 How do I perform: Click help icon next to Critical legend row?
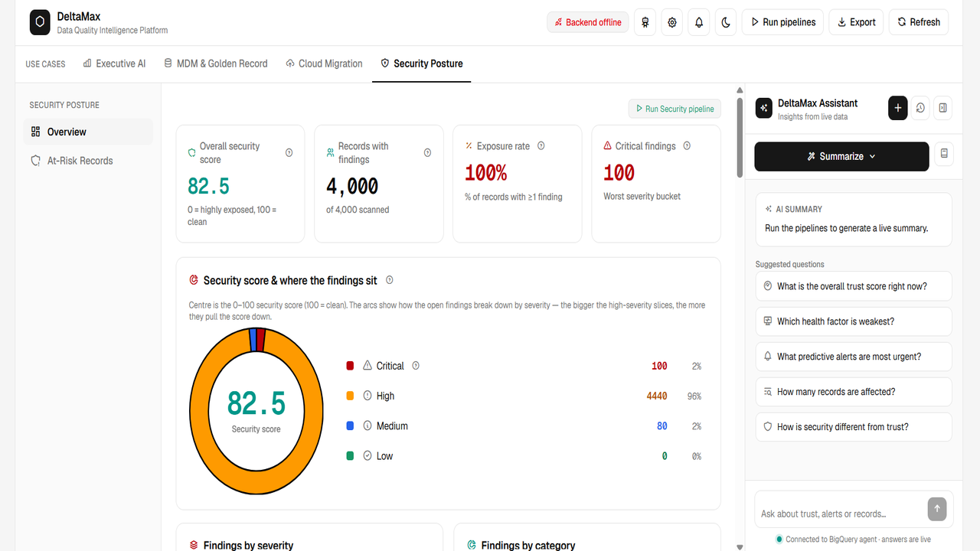tap(416, 366)
